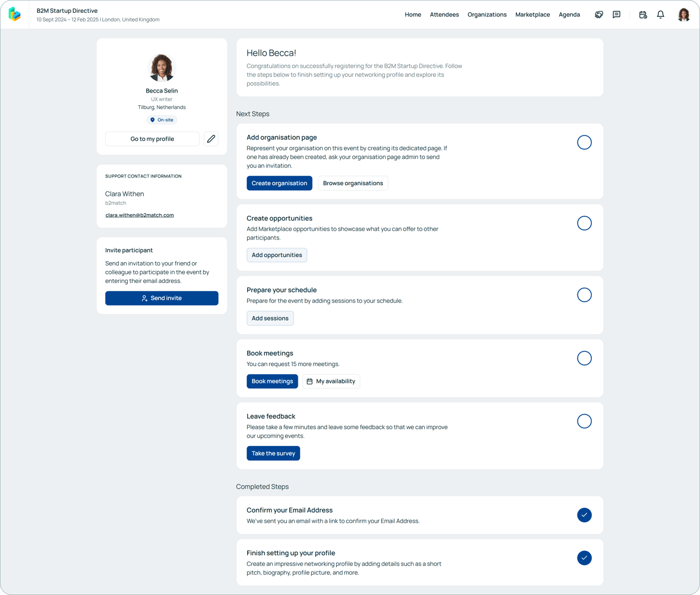Navigate to the Agenda section

coord(569,14)
